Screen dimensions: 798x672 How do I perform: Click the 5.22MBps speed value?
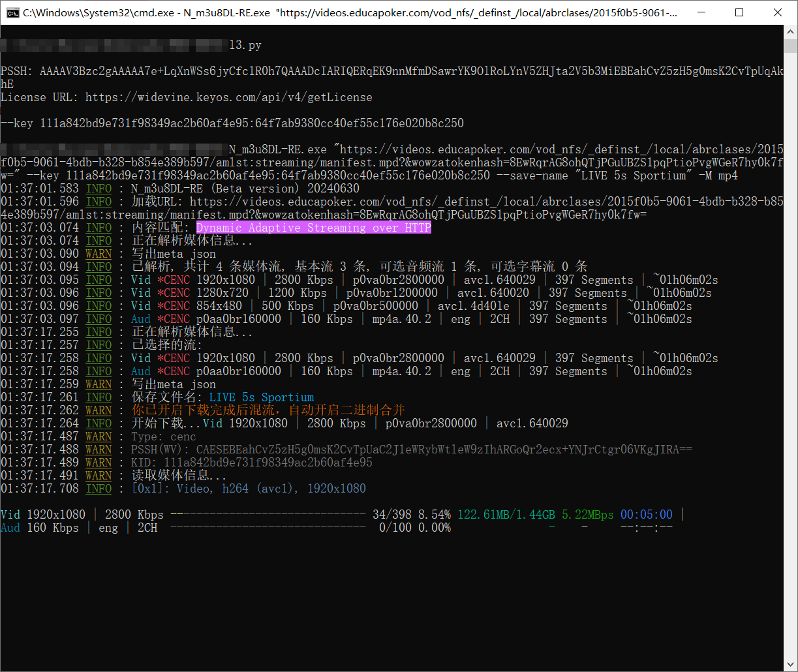(588, 515)
